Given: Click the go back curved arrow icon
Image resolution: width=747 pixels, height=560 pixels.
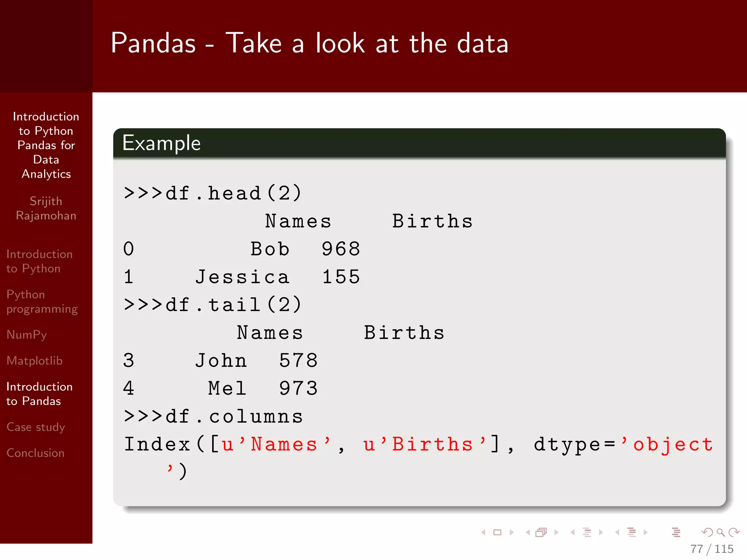Looking at the screenshot, I should click(x=707, y=533).
